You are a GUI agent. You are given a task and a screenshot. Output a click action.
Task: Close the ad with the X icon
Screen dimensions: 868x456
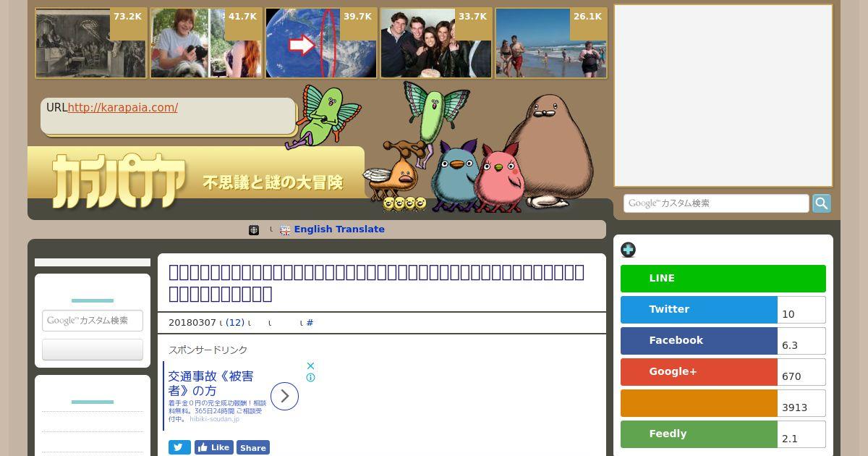tap(310, 366)
